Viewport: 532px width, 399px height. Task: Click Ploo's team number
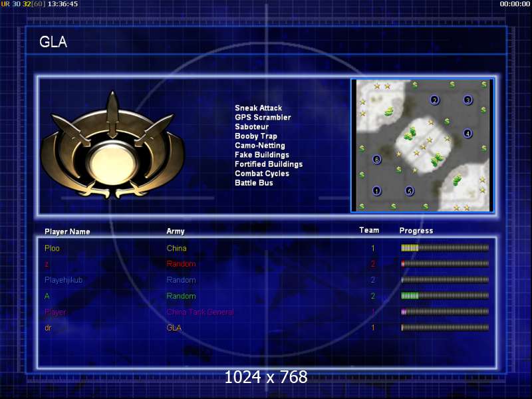pyautogui.click(x=373, y=248)
